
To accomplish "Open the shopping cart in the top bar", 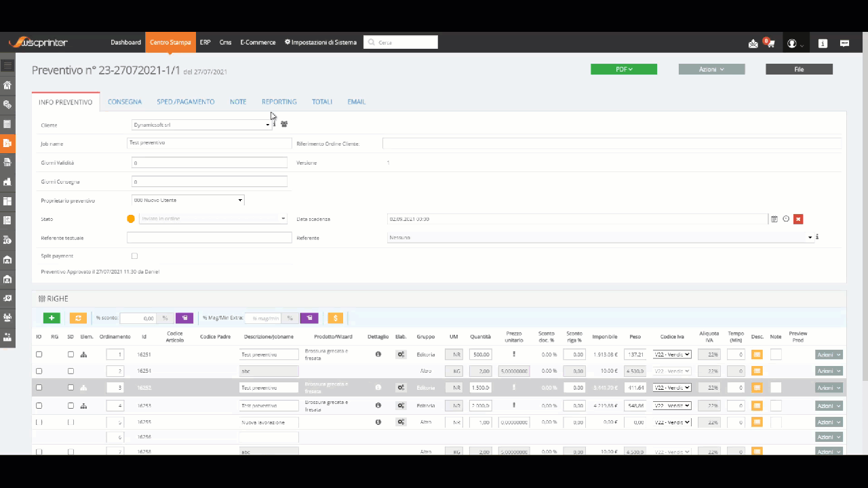I will (x=770, y=43).
